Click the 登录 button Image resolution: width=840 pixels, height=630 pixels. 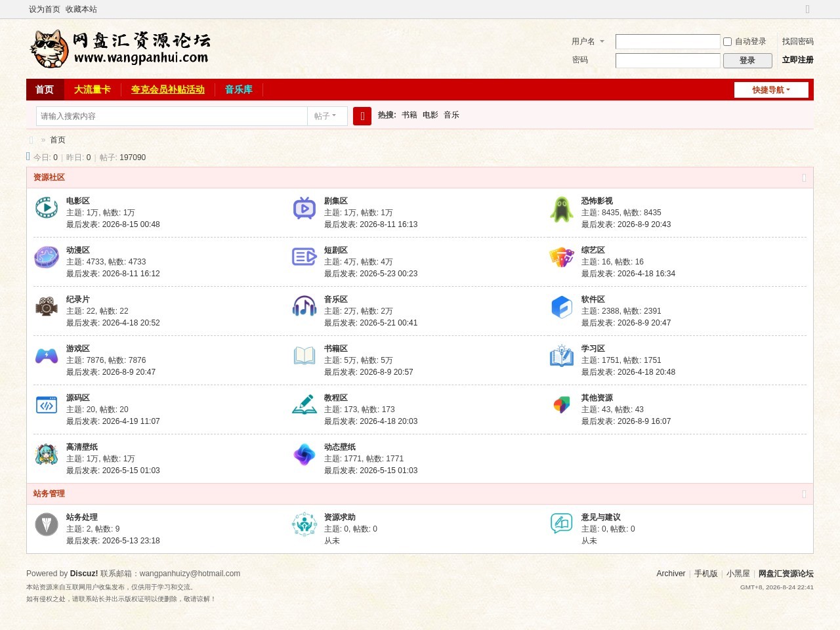[x=747, y=60]
